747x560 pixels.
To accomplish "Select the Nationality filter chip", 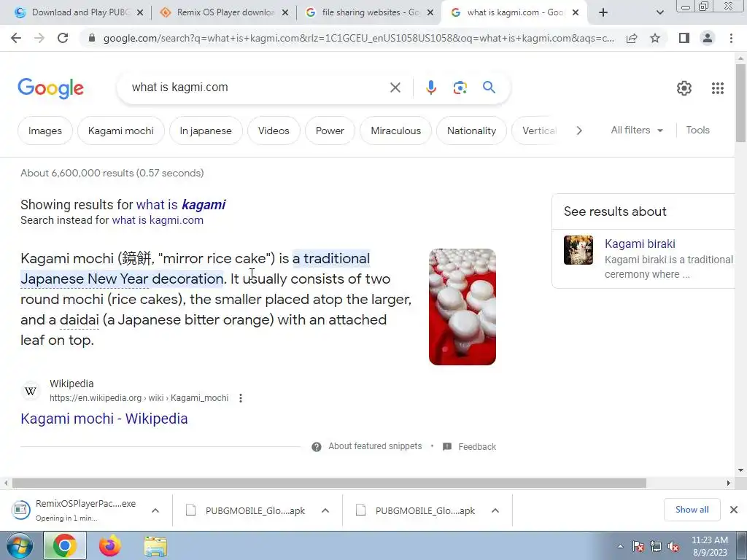I will pyautogui.click(x=471, y=131).
